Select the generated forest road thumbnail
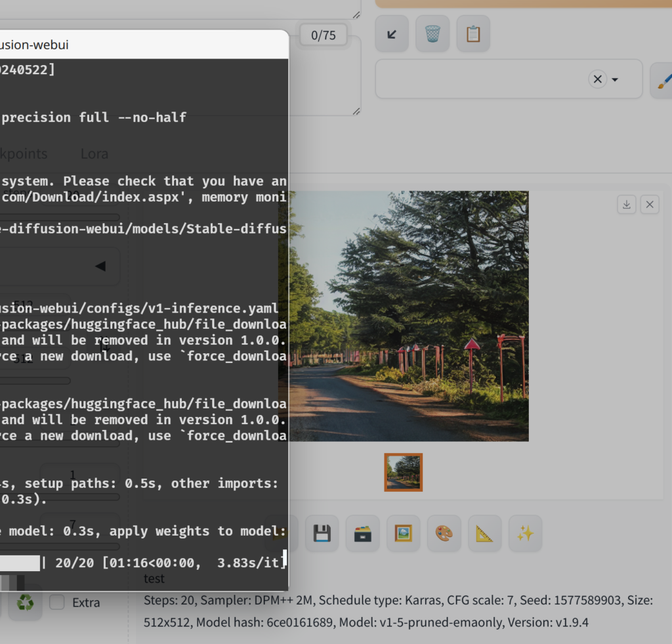672x644 pixels. coord(404,472)
